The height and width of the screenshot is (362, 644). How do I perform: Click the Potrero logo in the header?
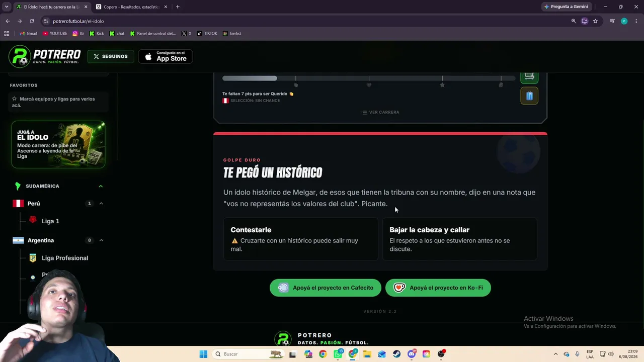coord(45,56)
